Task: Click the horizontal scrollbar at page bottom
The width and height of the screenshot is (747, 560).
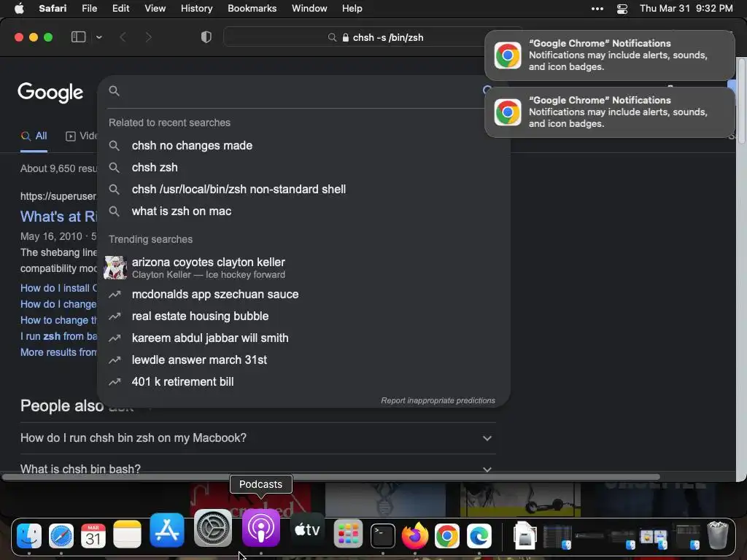Action: (x=331, y=477)
